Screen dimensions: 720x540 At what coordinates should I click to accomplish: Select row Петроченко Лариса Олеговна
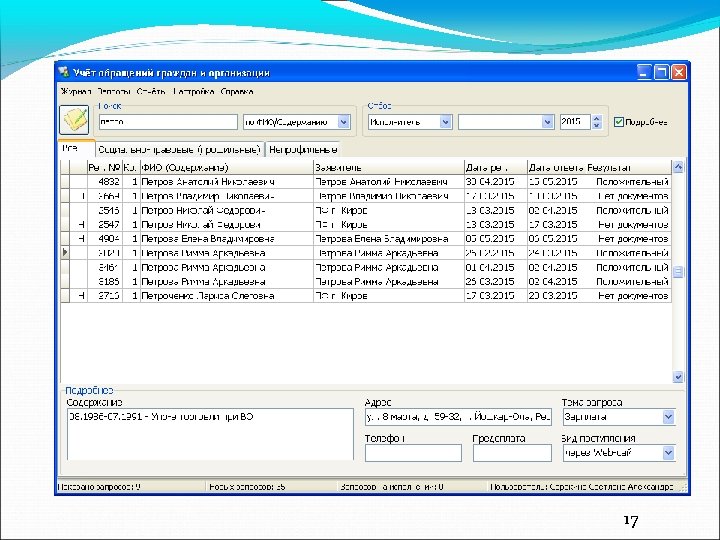click(x=366, y=296)
